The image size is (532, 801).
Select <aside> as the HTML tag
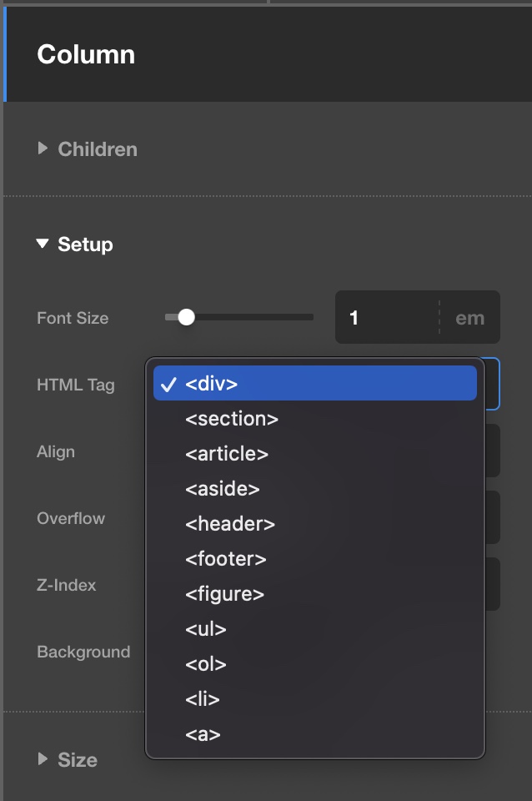click(x=314, y=489)
